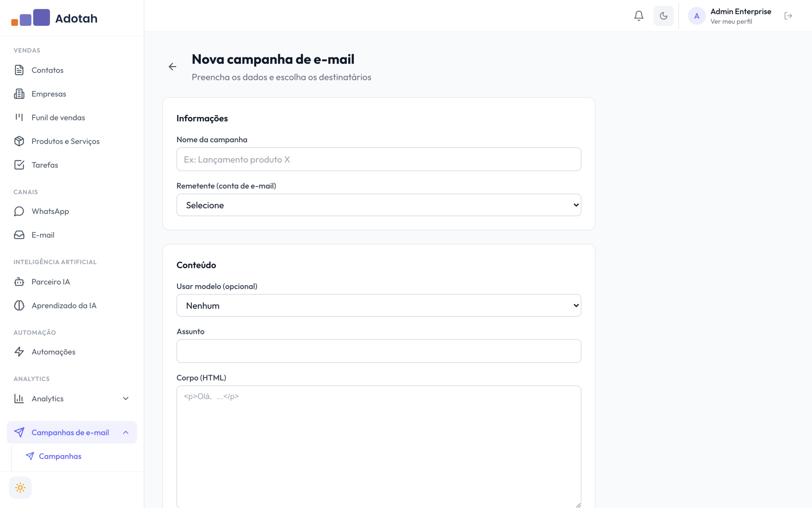Go back using the arrow beside page title
The image size is (812, 508).
point(173,67)
